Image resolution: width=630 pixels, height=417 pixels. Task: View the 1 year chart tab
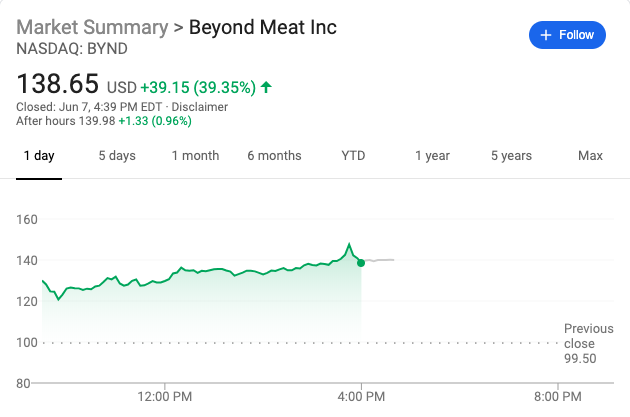(432, 156)
